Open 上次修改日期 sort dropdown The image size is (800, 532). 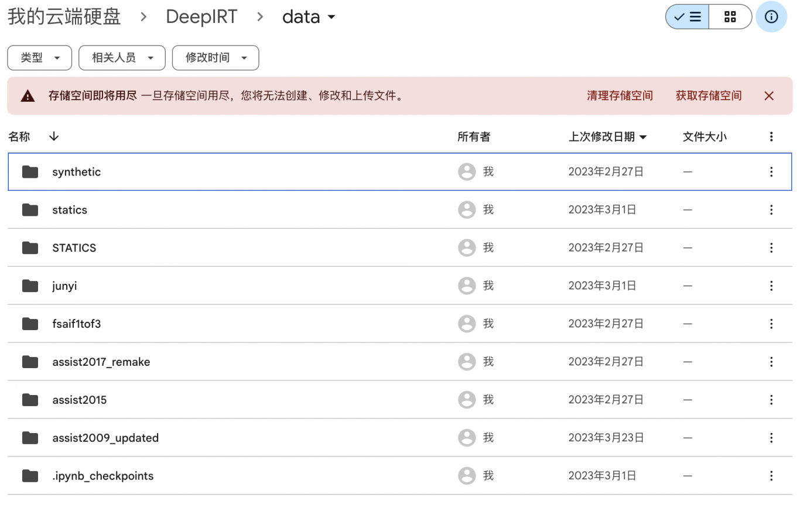(607, 136)
